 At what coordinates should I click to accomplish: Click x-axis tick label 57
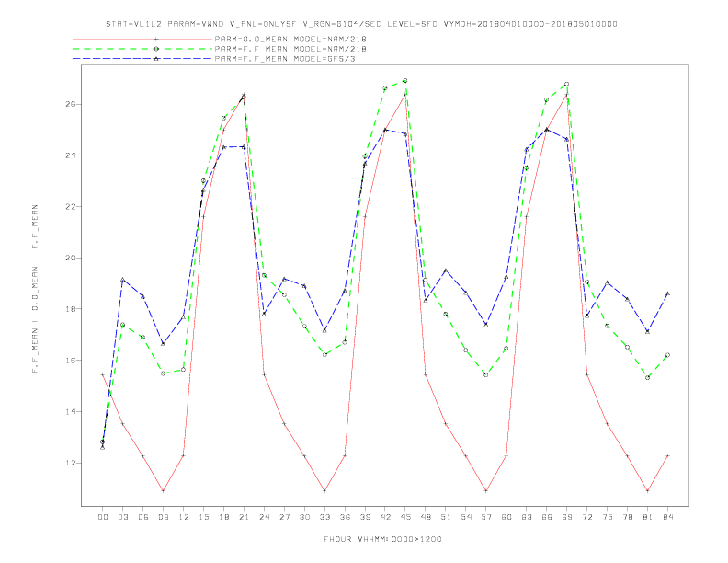point(486,517)
